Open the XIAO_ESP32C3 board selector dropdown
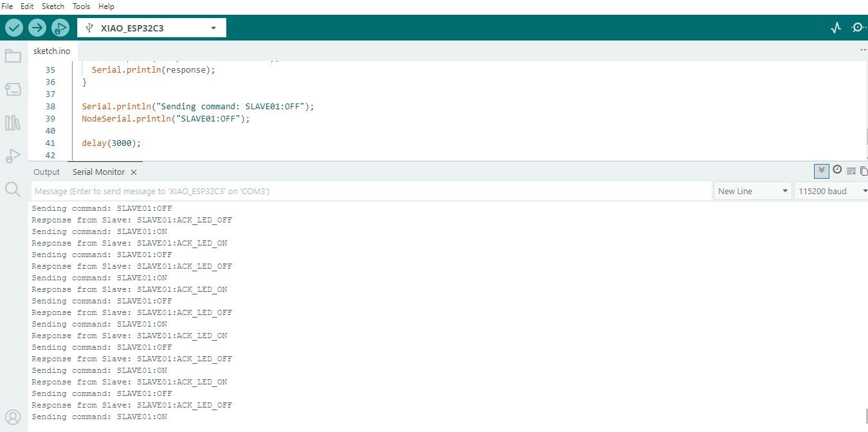This screenshot has width=868, height=432. click(152, 28)
